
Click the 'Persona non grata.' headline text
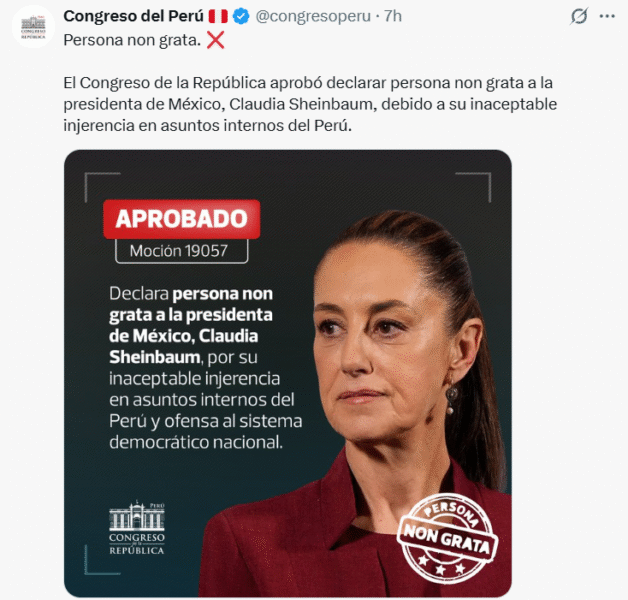(x=132, y=40)
